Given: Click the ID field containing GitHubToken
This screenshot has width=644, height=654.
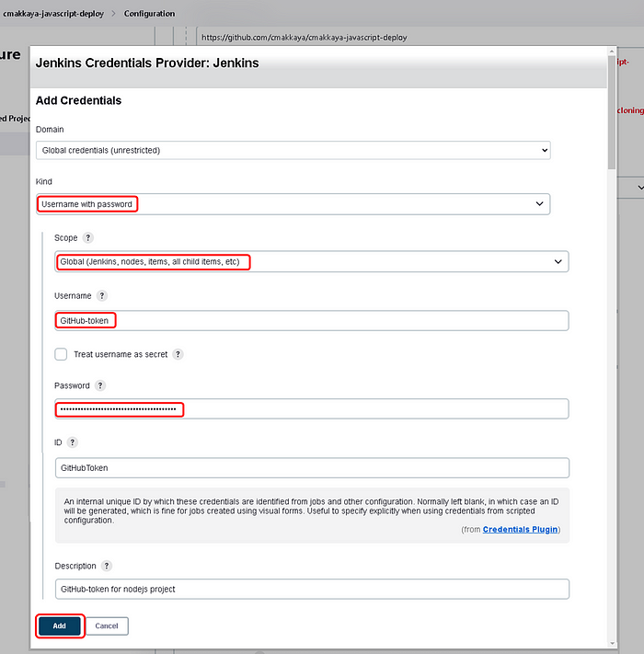Looking at the screenshot, I should [x=312, y=467].
